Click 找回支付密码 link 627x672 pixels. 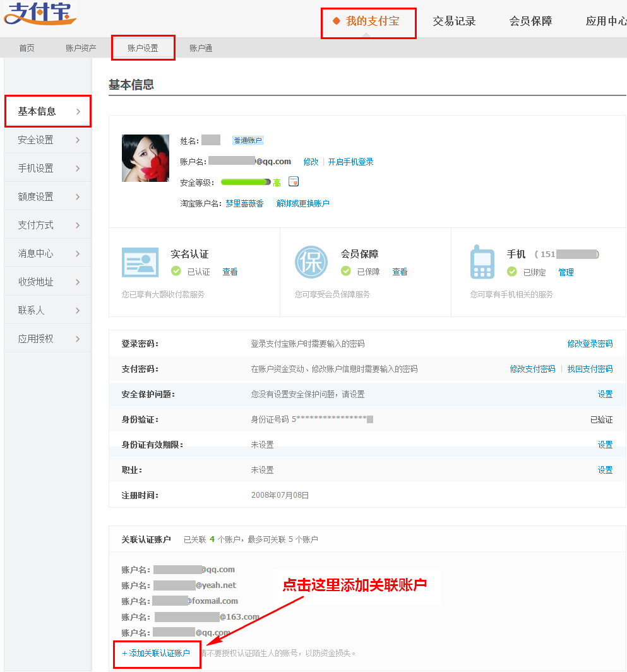590,369
